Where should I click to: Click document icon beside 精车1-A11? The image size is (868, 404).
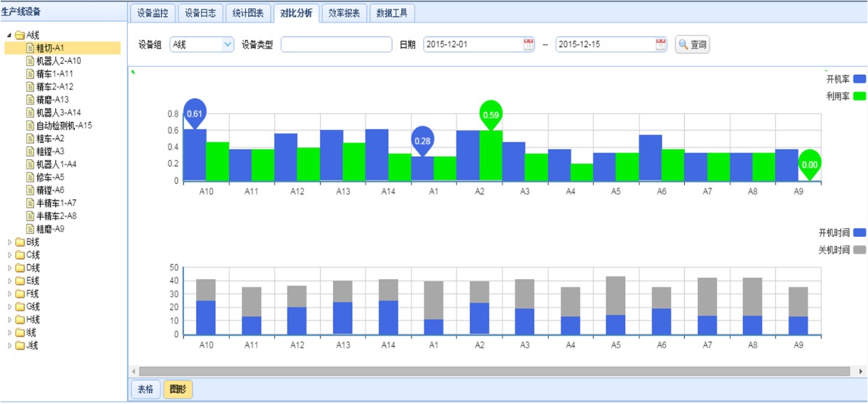pos(30,73)
